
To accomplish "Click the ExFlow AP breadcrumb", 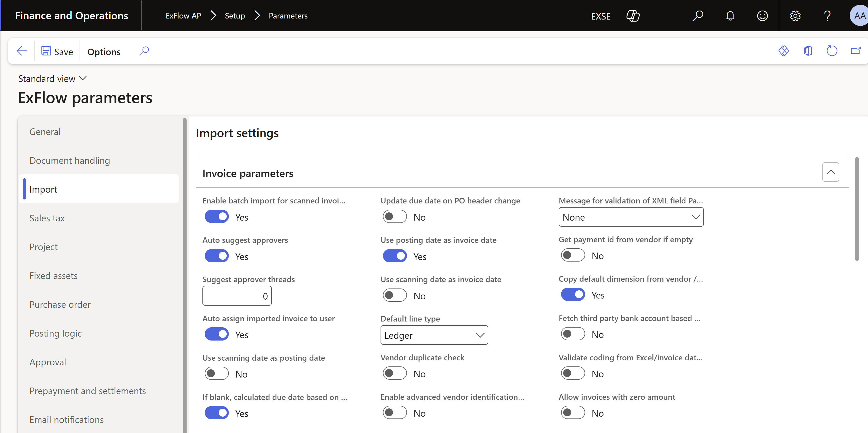I will coord(183,16).
